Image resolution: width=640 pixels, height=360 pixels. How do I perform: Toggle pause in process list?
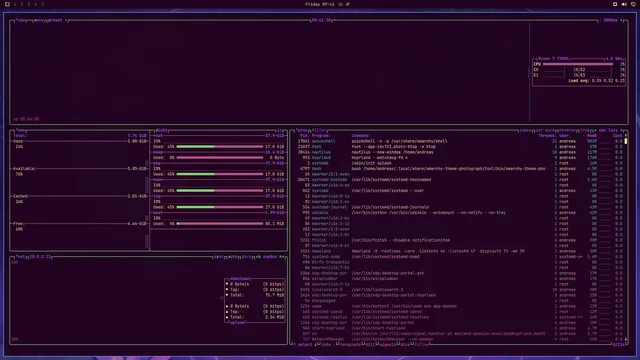[525, 131]
